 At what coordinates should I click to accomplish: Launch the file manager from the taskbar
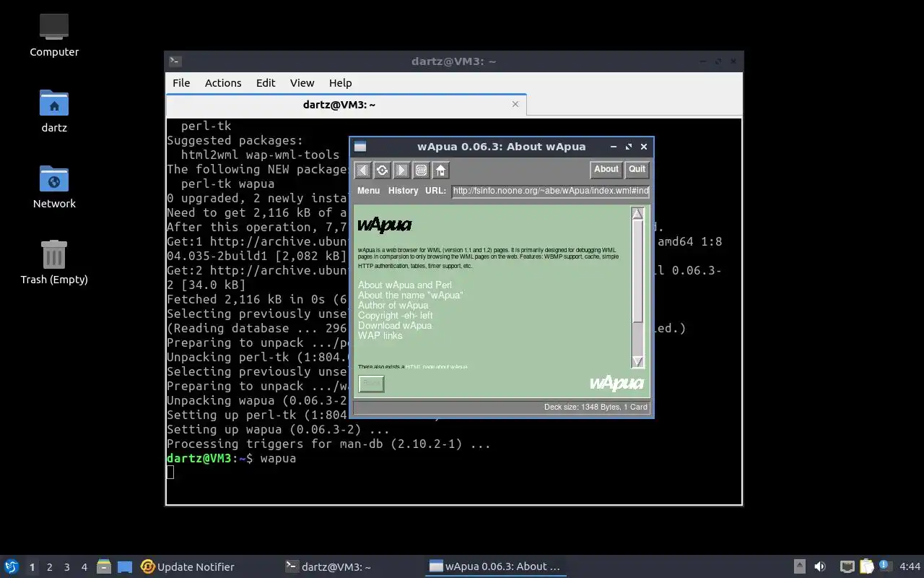103,566
